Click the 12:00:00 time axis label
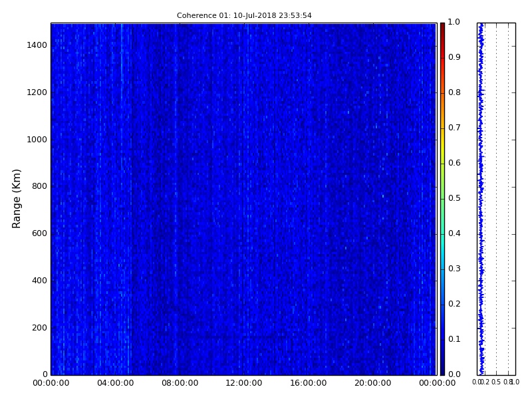 pyautogui.click(x=244, y=383)
